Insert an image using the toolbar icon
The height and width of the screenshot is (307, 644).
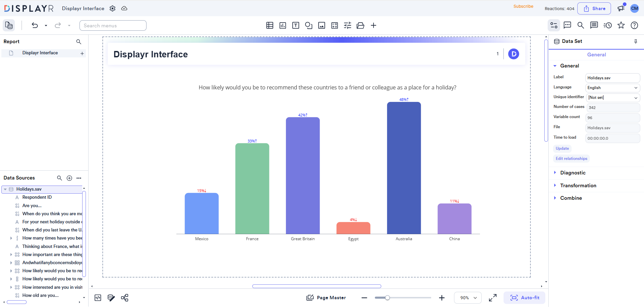pyautogui.click(x=322, y=26)
